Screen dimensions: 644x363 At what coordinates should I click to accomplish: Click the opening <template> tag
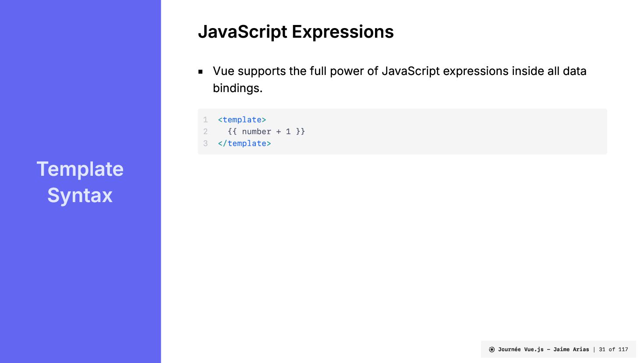point(242,120)
